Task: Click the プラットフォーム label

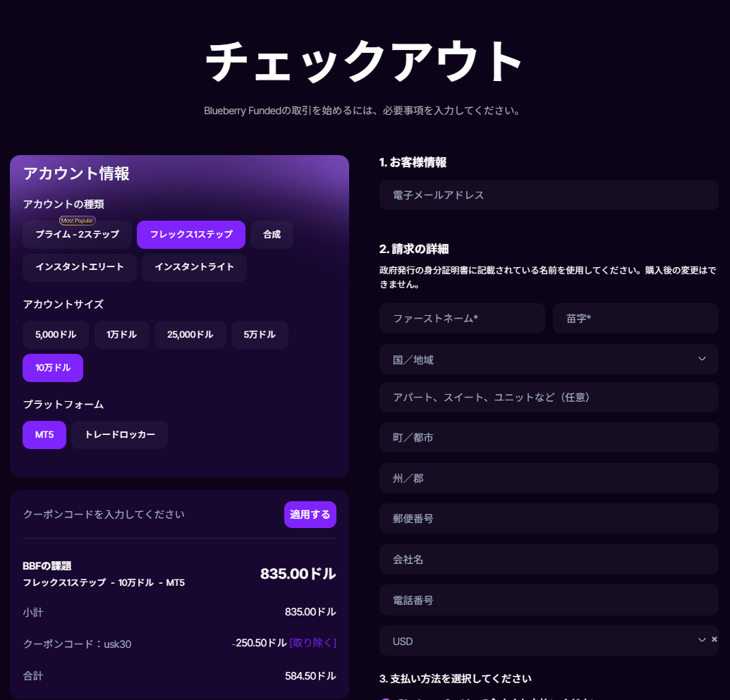Action: [63, 405]
